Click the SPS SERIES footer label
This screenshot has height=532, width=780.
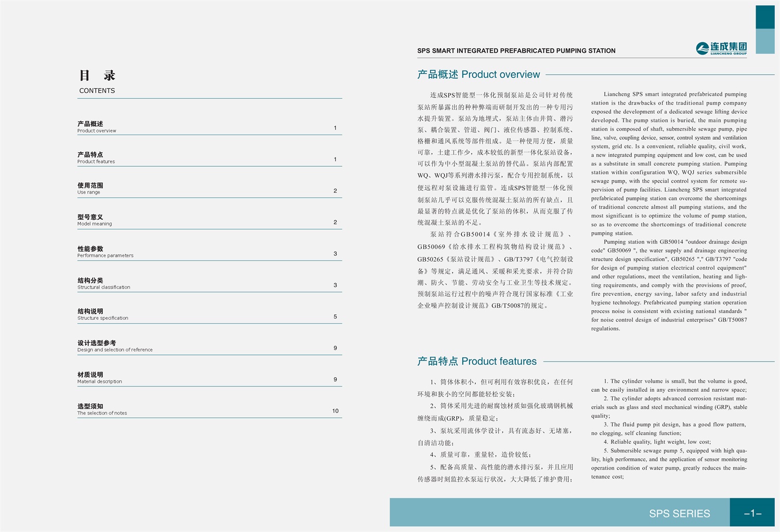click(x=679, y=513)
